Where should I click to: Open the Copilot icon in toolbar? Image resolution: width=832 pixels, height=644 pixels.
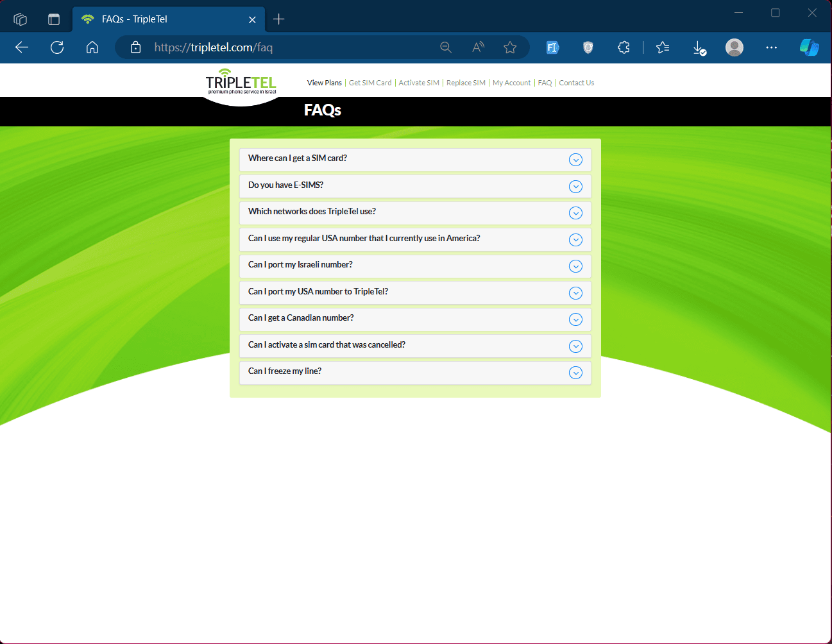[x=809, y=47]
